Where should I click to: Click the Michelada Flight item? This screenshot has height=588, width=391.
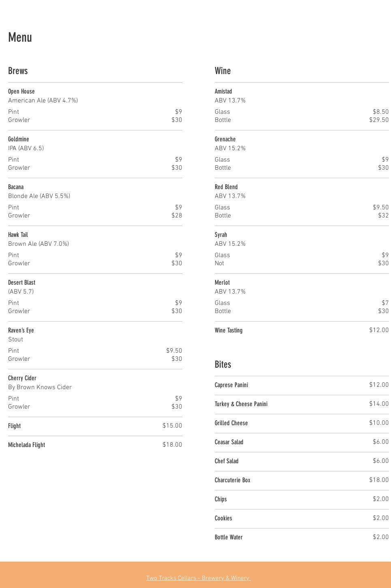point(26,445)
